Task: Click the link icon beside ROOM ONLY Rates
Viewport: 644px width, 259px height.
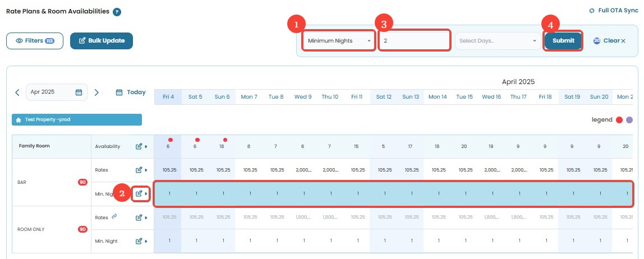Action: coord(114,217)
